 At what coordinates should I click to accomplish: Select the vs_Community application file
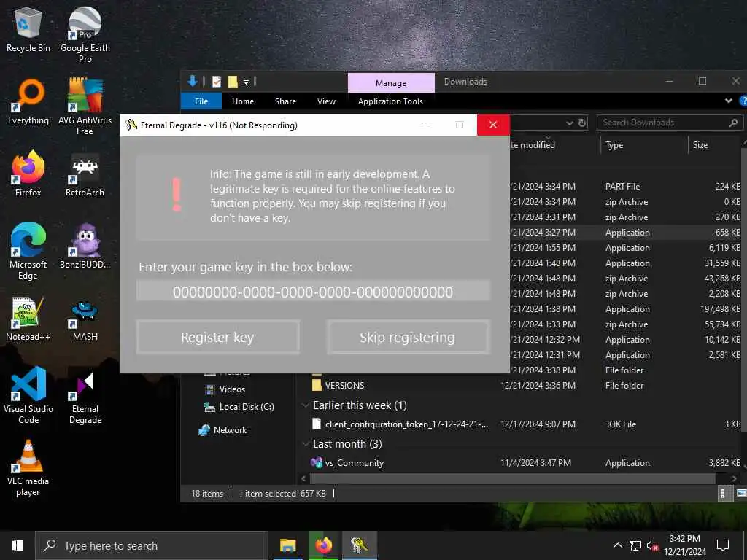pos(524,462)
